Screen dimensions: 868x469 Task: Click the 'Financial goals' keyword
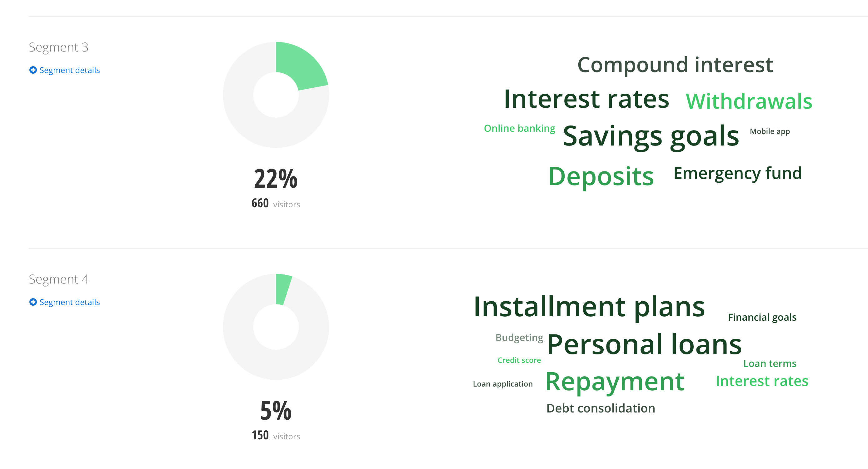762,317
